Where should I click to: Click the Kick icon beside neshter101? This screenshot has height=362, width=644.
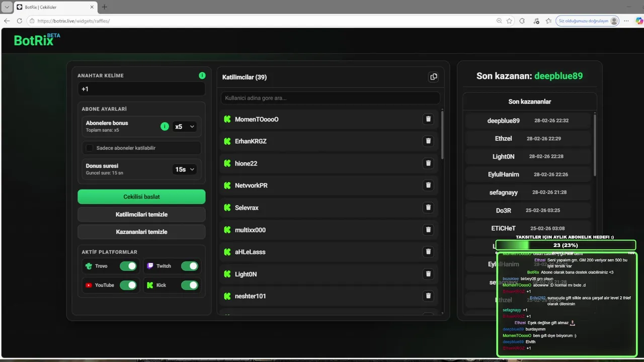point(227,296)
